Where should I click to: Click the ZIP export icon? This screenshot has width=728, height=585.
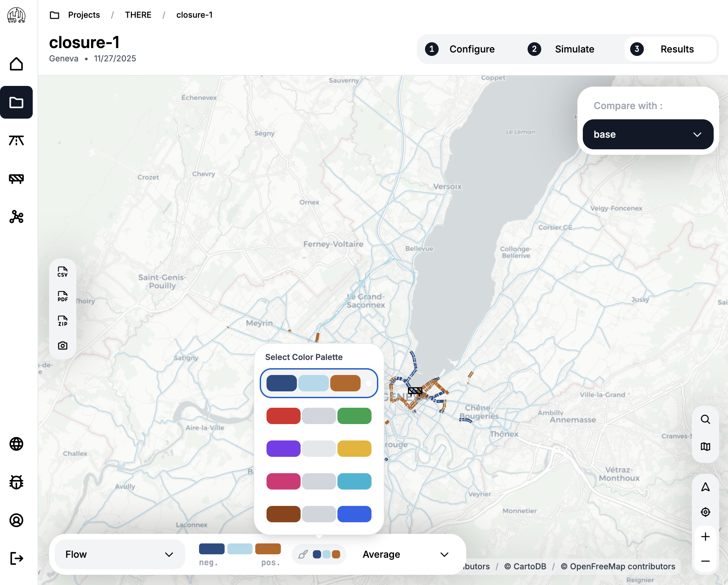tap(63, 321)
